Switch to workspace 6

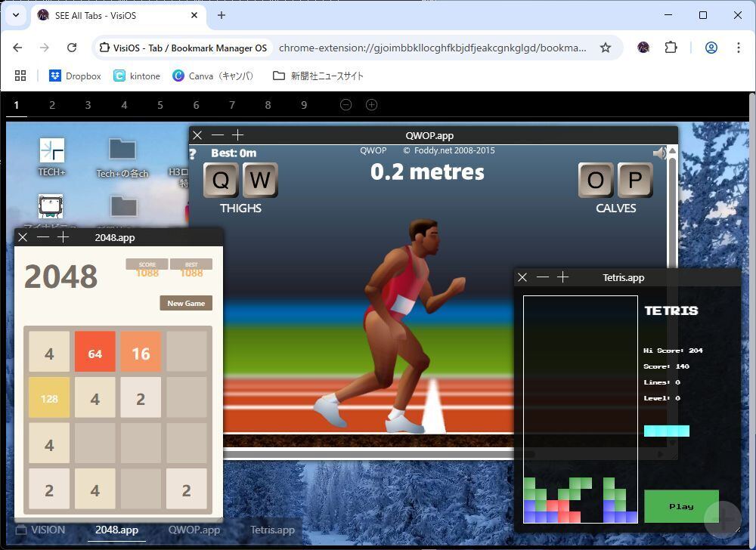pyautogui.click(x=197, y=105)
